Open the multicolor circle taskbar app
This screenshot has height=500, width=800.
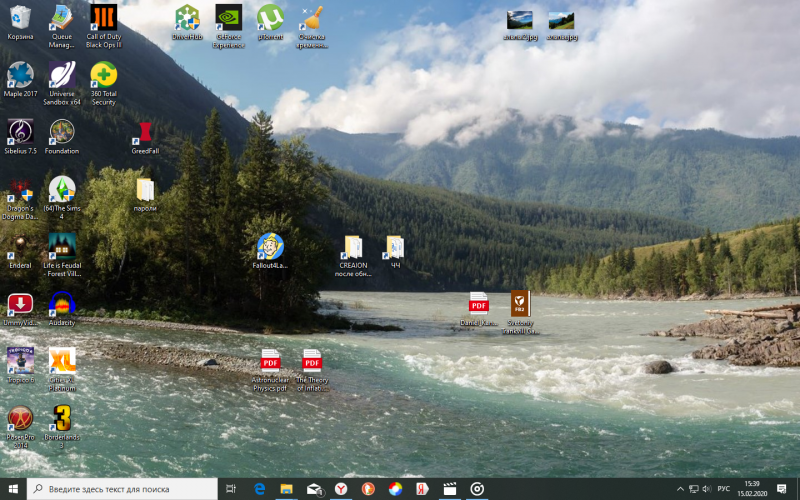pyautogui.click(x=395, y=489)
